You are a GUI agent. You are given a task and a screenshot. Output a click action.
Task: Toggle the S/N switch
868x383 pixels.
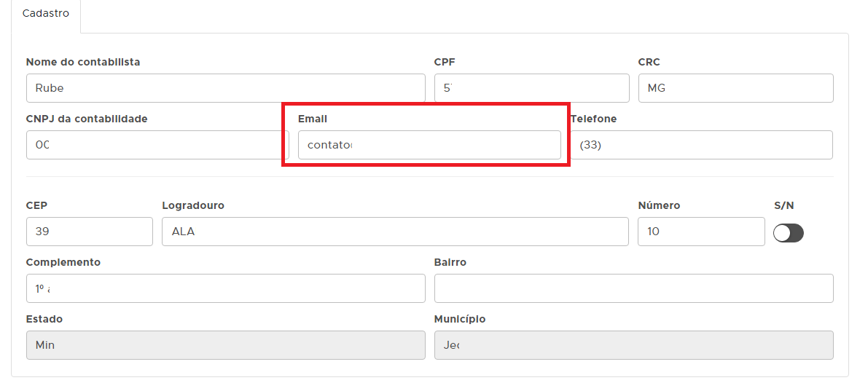point(788,233)
